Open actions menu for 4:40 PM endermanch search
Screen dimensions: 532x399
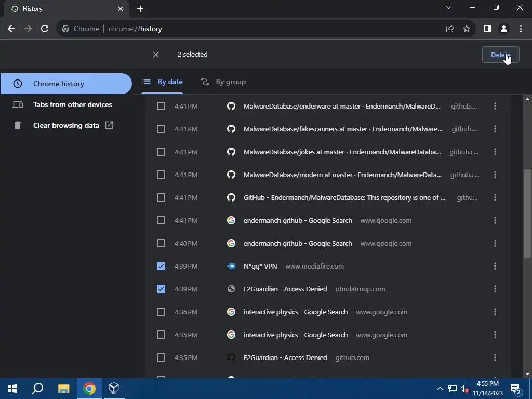(495, 243)
